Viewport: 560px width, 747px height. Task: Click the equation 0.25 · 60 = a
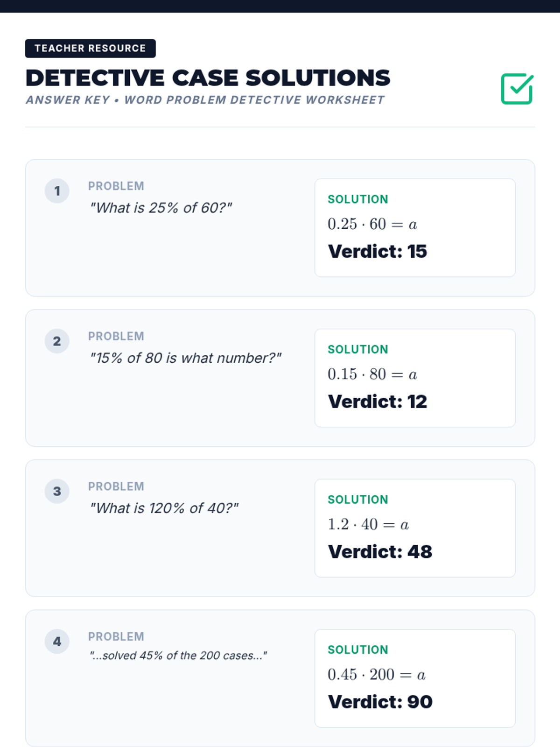(x=372, y=225)
